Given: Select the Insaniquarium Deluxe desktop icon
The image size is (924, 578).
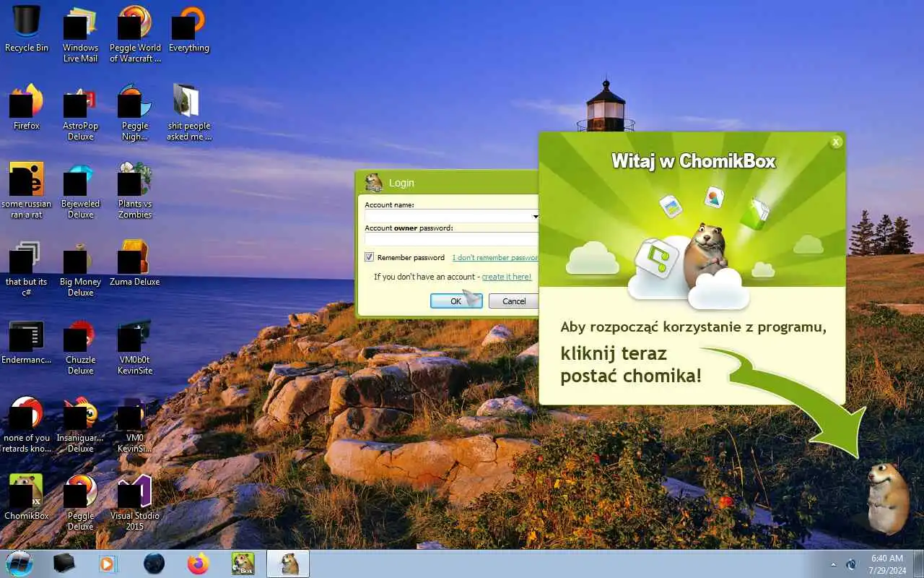Looking at the screenshot, I should point(80,423).
